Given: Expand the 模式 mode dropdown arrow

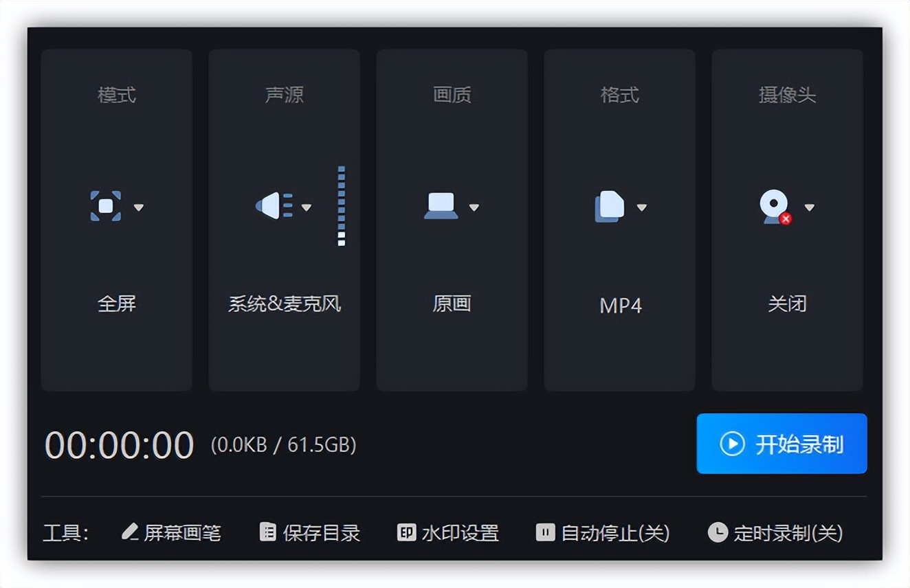Looking at the screenshot, I should click(140, 207).
